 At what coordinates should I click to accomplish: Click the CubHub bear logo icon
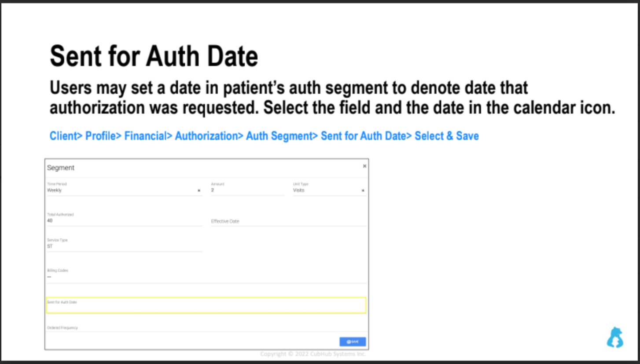[615, 338]
